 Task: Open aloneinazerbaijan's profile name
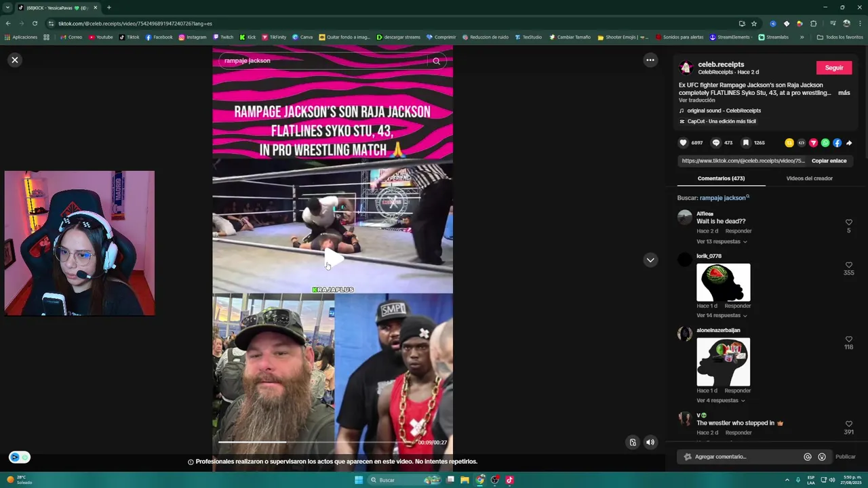pos(718,330)
